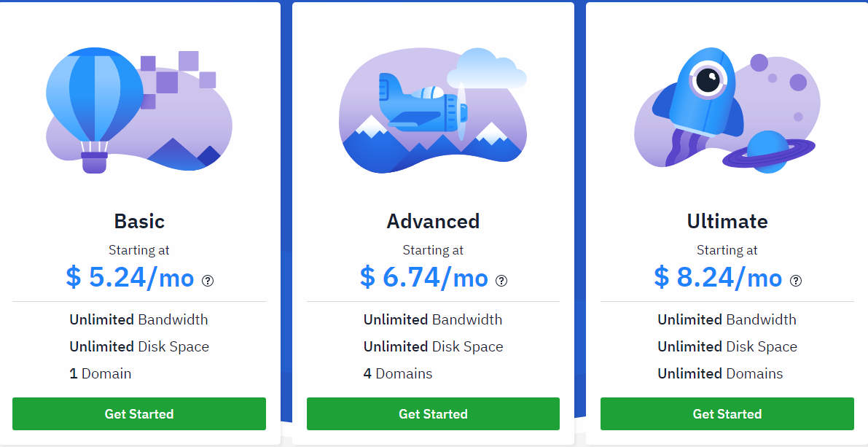Click the help icon beside $6.74/mo price

pos(501,281)
